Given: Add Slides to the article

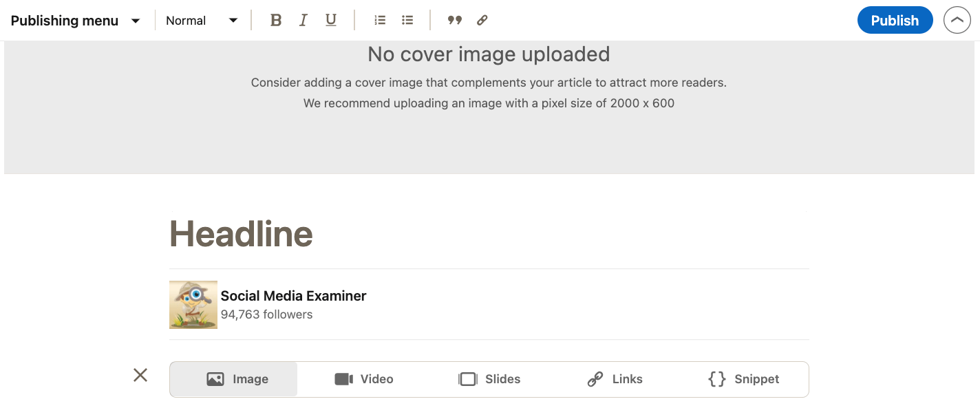Looking at the screenshot, I should pyautogui.click(x=489, y=379).
